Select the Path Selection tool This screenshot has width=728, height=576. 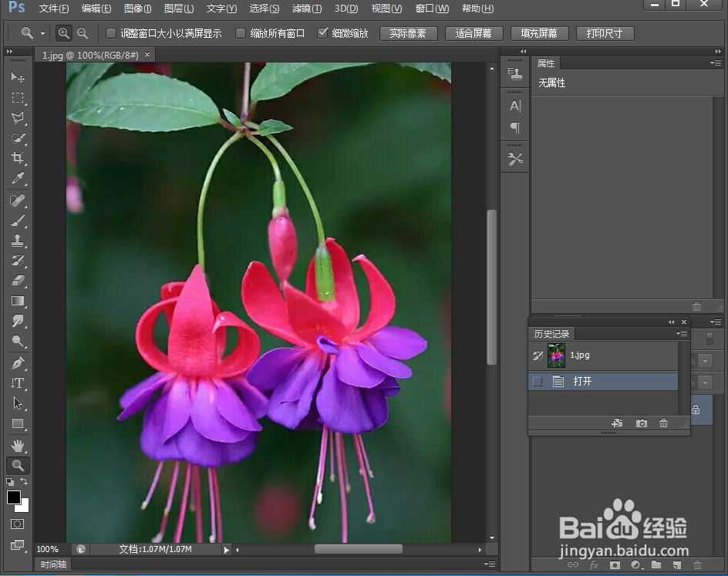point(18,403)
